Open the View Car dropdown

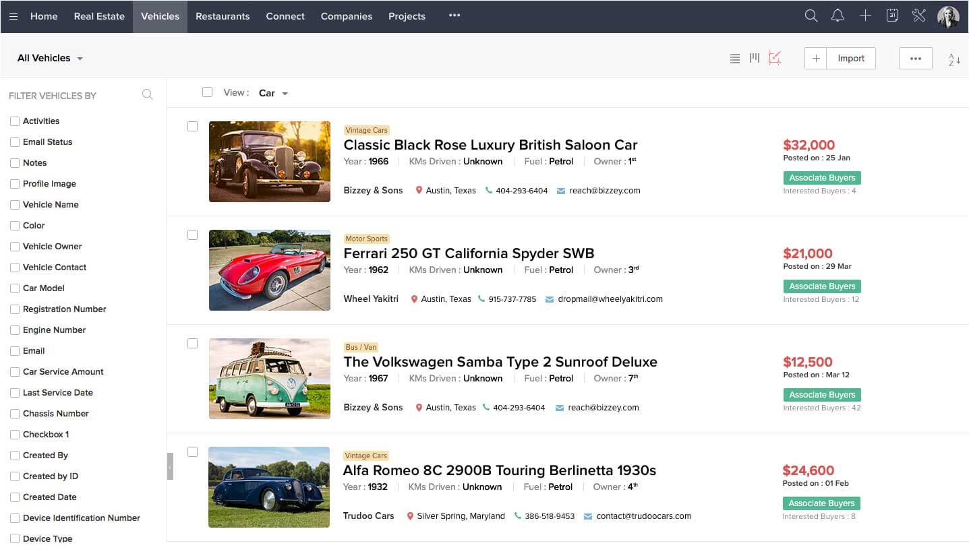(x=273, y=93)
